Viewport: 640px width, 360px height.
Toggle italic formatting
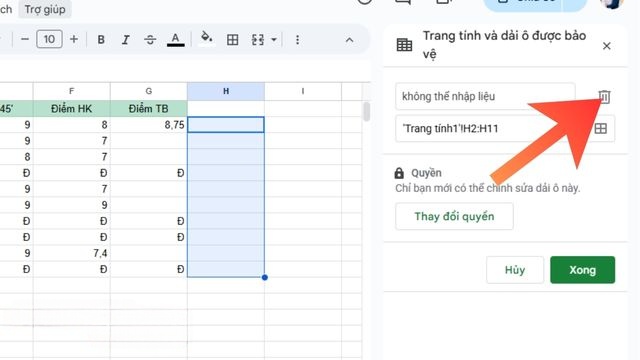click(125, 40)
